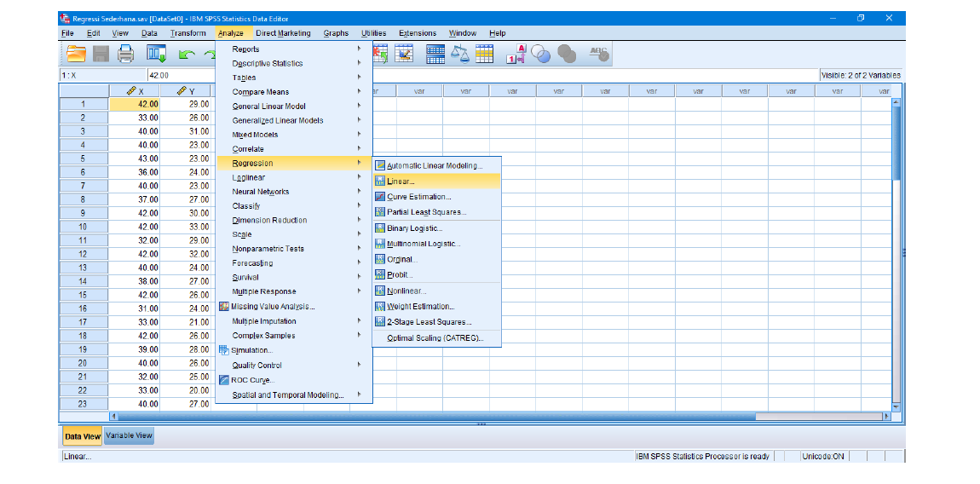The width and height of the screenshot is (980, 484).
Task: Open the Transform menu
Action: [x=188, y=33]
